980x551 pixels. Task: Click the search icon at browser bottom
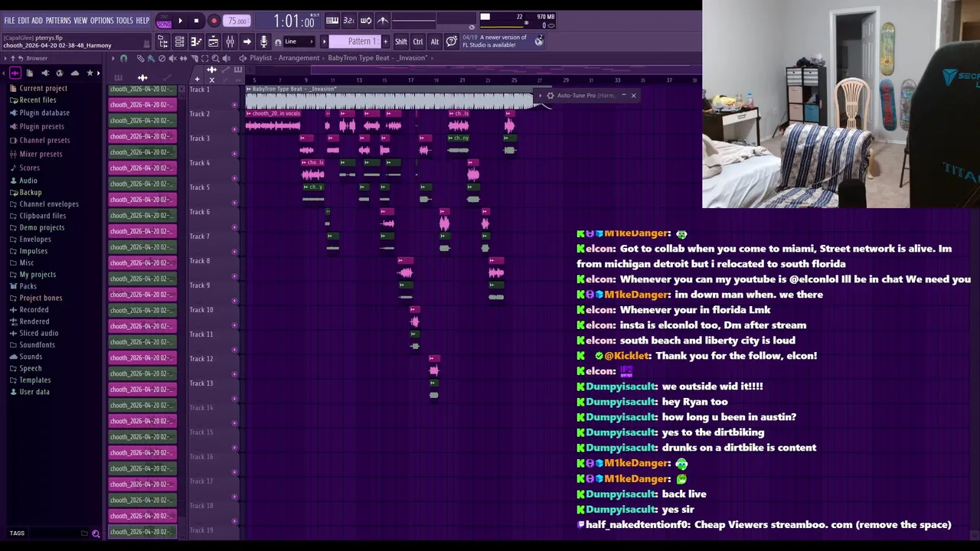(x=96, y=533)
